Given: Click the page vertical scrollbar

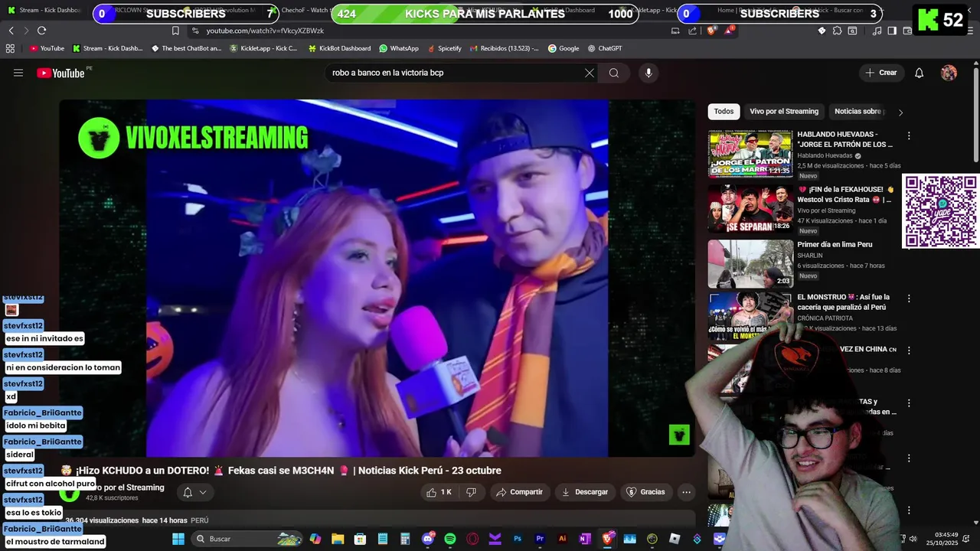Looking at the screenshot, I should pos(975,115).
